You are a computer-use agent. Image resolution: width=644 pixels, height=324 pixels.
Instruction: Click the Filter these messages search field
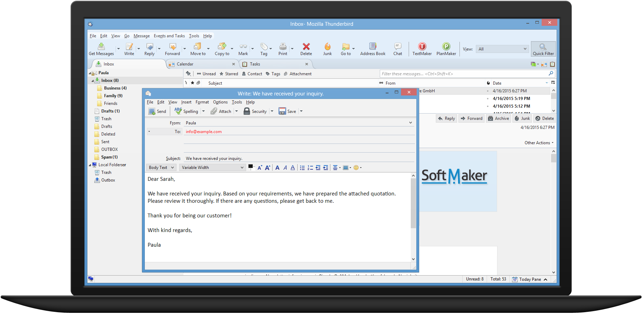tap(467, 74)
